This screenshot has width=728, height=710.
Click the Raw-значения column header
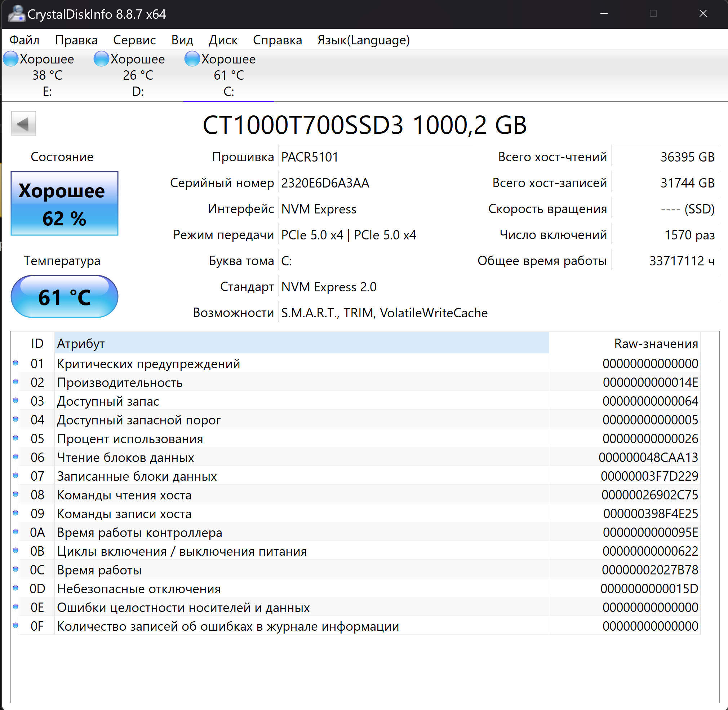625,343
